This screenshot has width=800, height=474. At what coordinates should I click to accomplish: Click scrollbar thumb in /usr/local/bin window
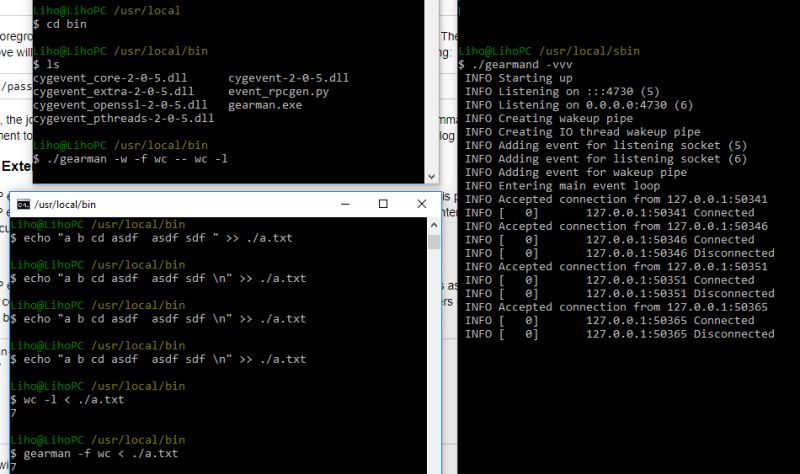coord(434,241)
